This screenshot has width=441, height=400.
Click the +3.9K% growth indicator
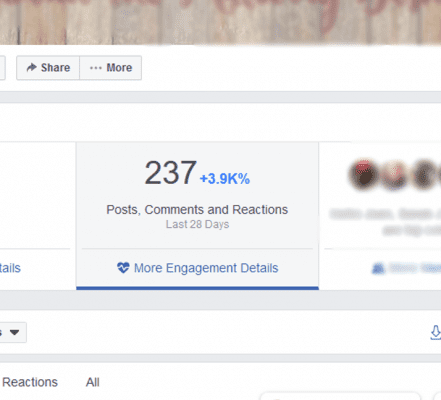(225, 179)
